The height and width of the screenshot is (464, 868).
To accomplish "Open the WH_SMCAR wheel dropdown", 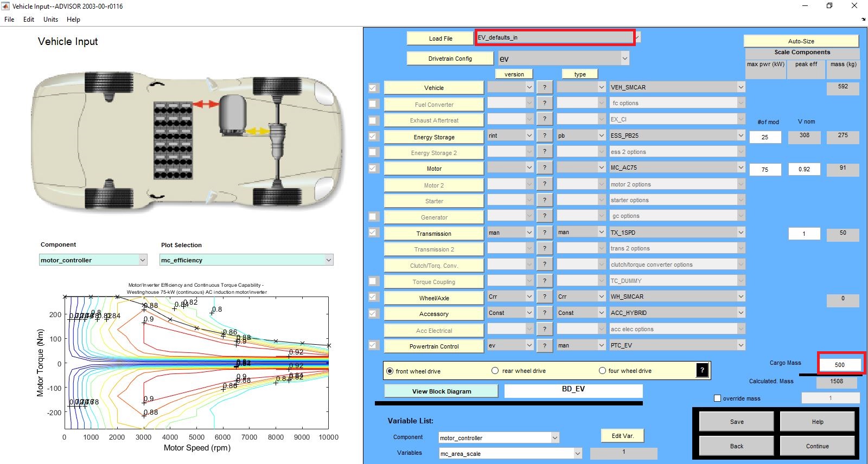I will (x=677, y=297).
